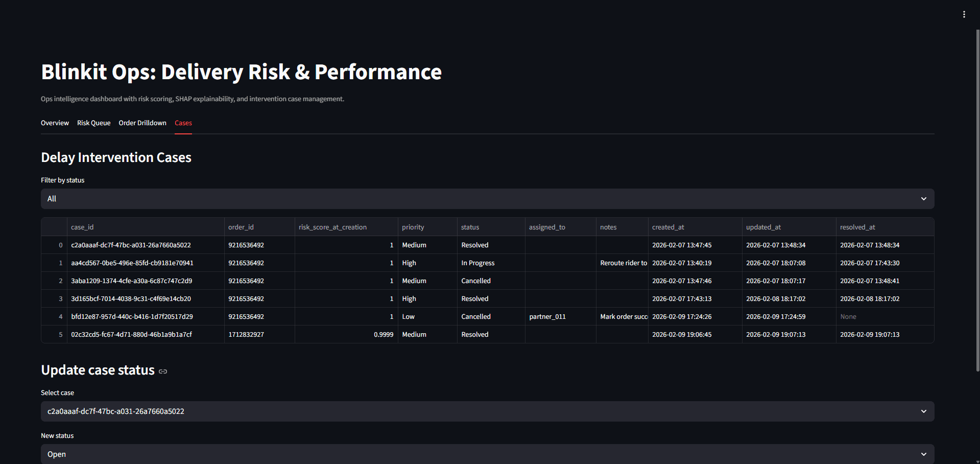
Task: Select case ID bfd12e87-957d-440c-b416-1d7f20517d29 cell
Action: point(145,316)
